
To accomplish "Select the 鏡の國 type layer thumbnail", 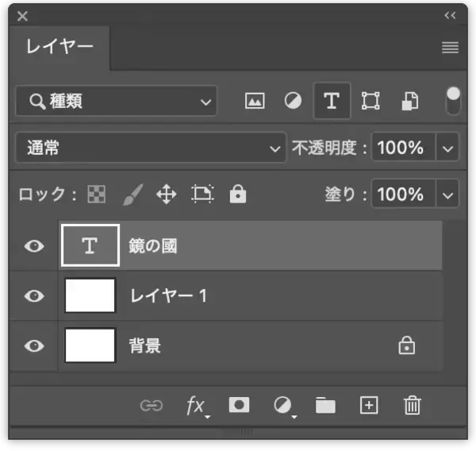I will tap(90, 245).
